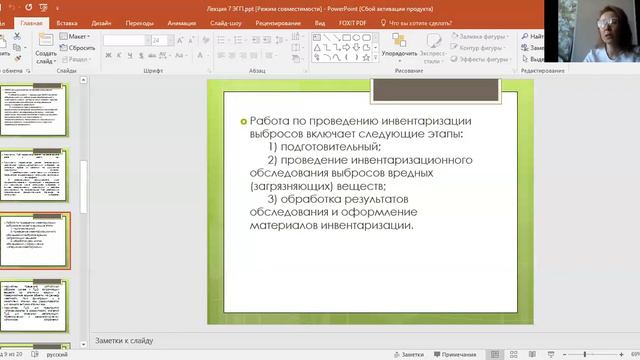Toggle center text alignment
The height and width of the screenshot is (360, 640).
(232, 55)
